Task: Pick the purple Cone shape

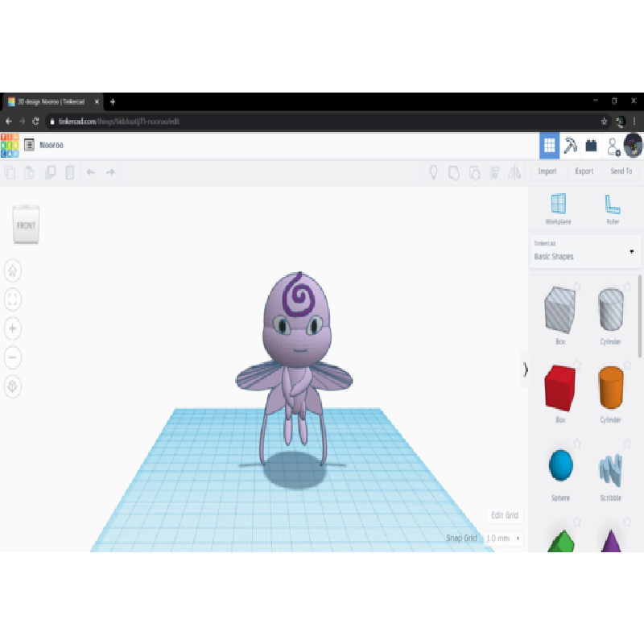Action: [611, 540]
